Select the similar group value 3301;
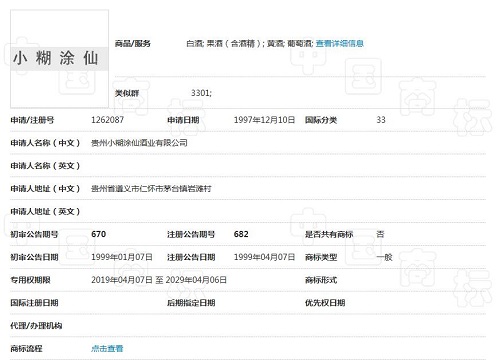 click(x=201, y=93)
